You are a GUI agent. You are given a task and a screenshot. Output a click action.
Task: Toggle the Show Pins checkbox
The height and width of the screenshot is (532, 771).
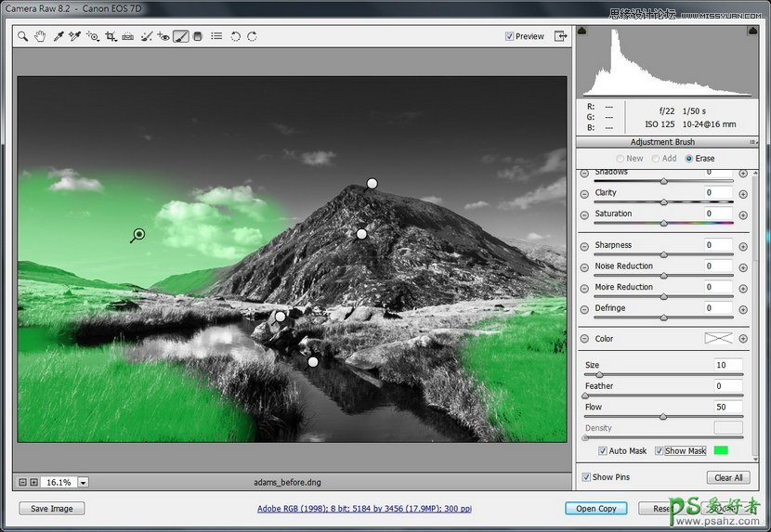point(586,477)
